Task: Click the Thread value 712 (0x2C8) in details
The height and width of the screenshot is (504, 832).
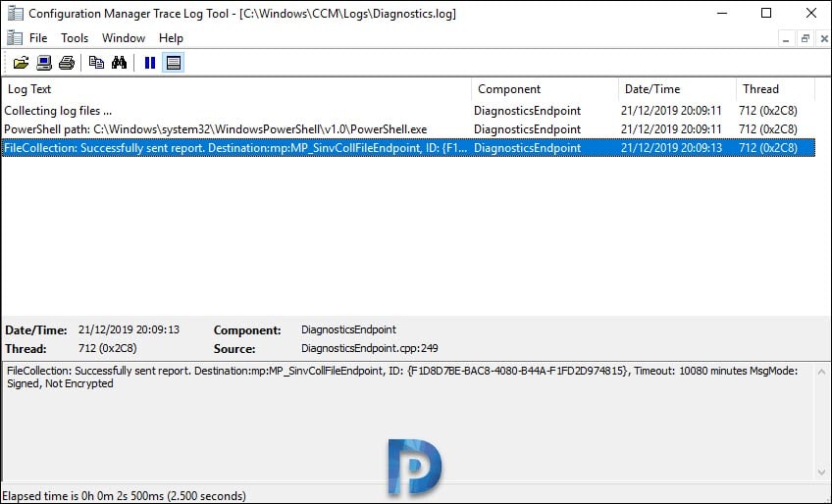Action: [108, 348]
